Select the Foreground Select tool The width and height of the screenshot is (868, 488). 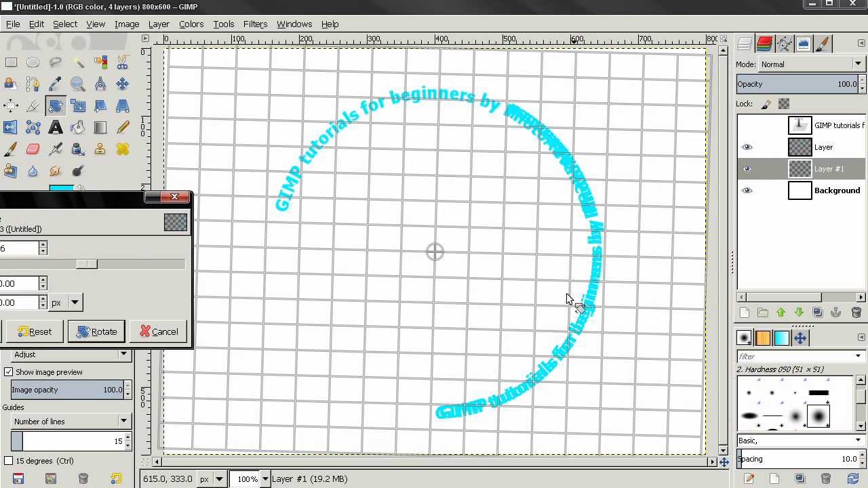tap(11, 84)
